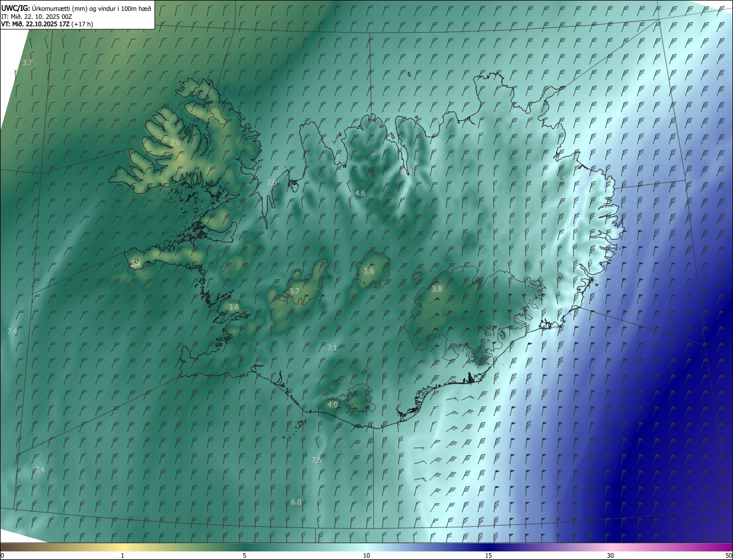
Task: Click the 7.5 value south of the coast
Action: [316, 460]
